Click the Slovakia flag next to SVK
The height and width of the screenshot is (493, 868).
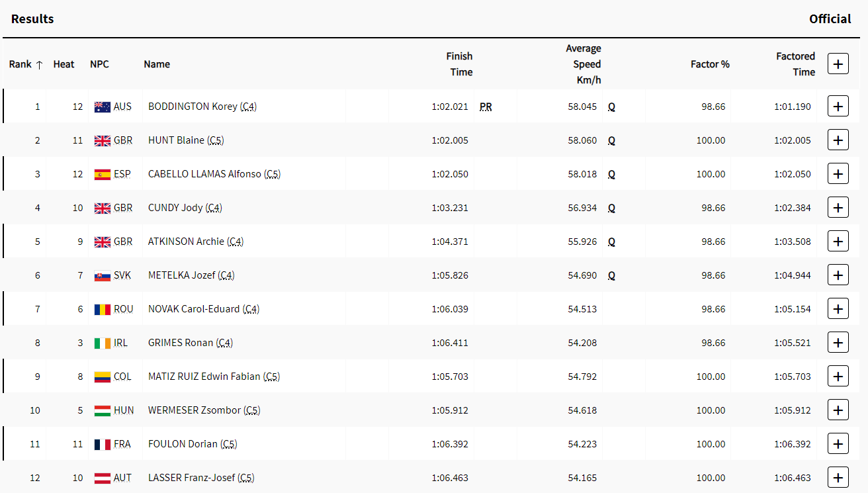pyautogui.click(x=103, y=275)
